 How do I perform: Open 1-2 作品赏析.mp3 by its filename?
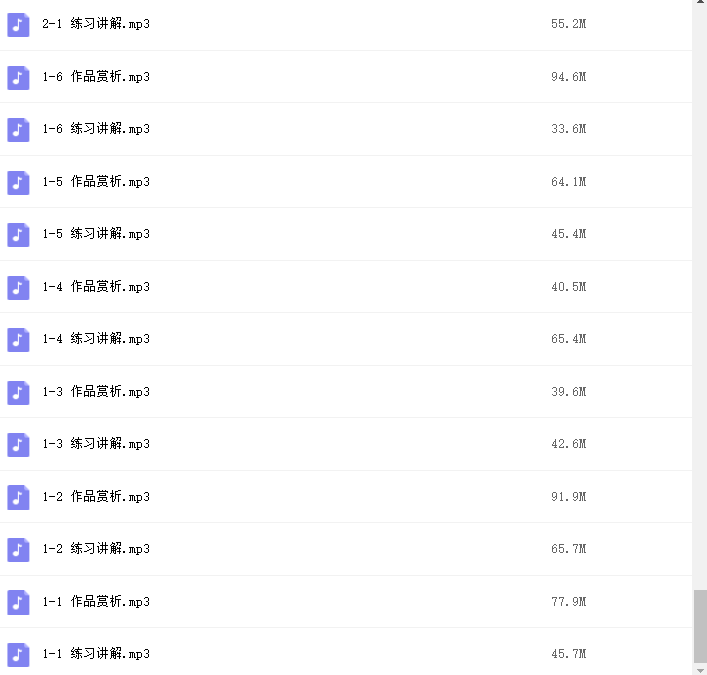tap(96, 496)
